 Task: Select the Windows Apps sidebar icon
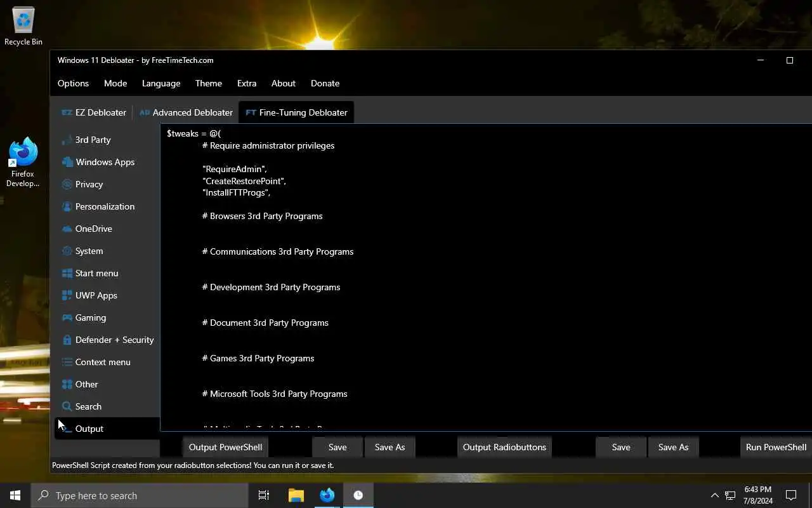click(67, 162)
